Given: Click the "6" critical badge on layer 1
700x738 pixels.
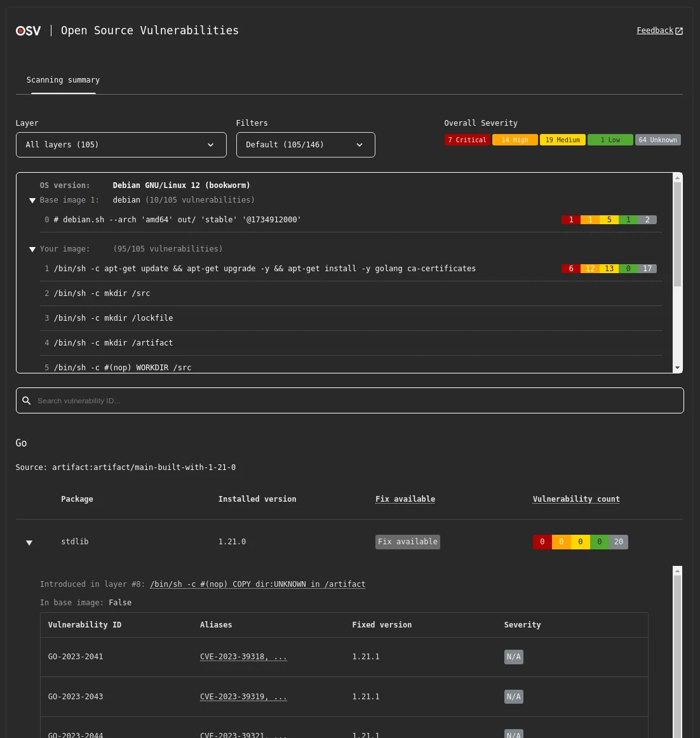Looking at the screenshot, I should [x=570, y=268].
